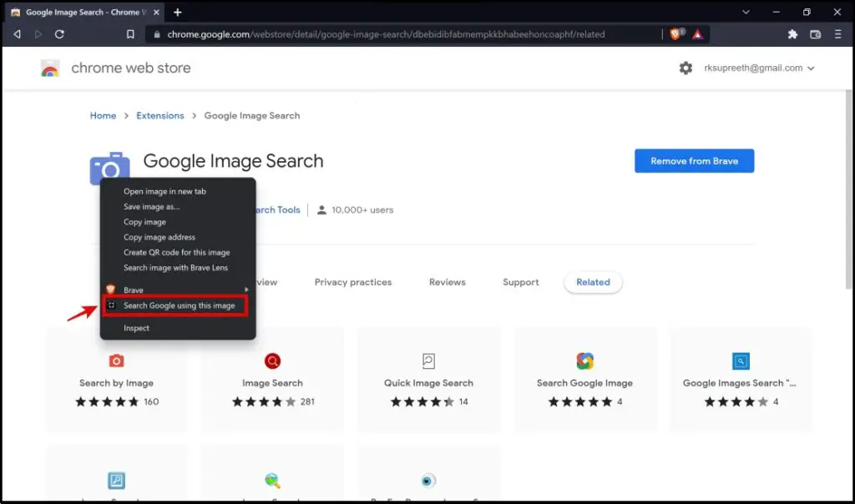This screenshot has height=504, width=855.
Task: Open the Search by Image extension title
Action: pos(116,383)
